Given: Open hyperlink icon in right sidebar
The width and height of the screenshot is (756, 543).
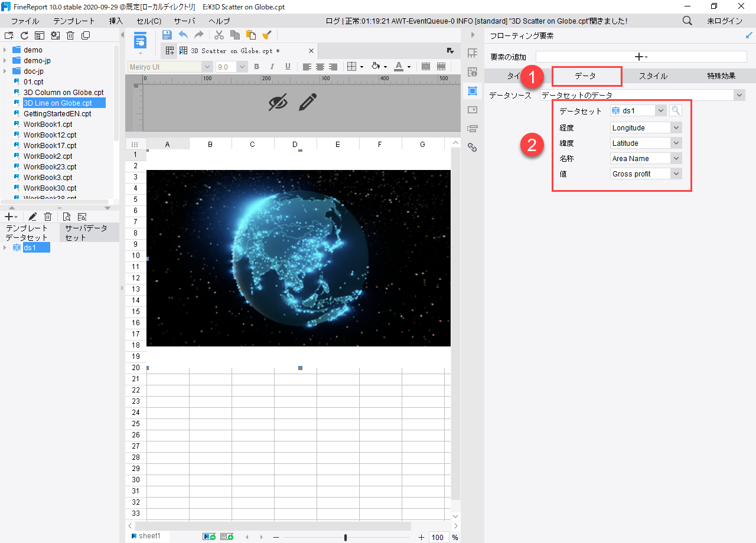Looking at the screenshot, I should (472, 148).
